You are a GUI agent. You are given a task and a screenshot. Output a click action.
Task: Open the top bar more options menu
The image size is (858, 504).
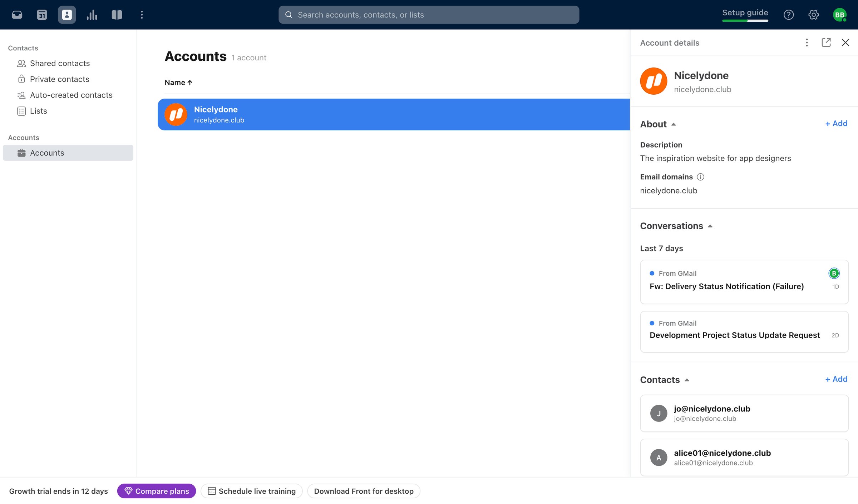(142, 15)
